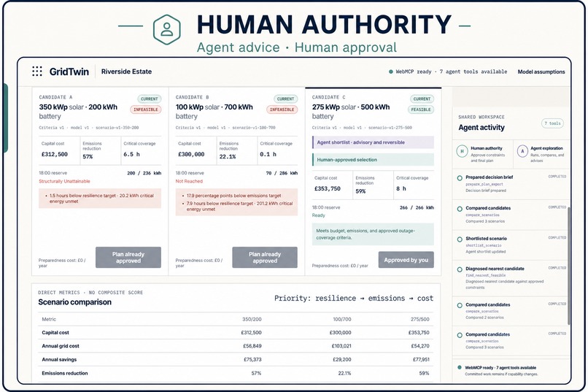Click the 275 kWp solar · 500 kWh battery title
Viewport: 588px width, 392px height.
pos(351,112)
